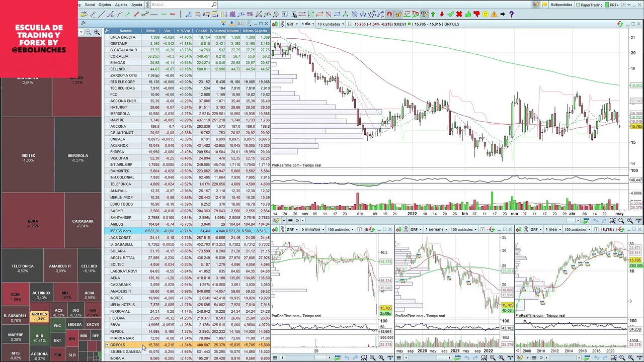The width and height of the screenshot is (644, 362).
Task: Insert the red thumbs down symbol
Action: pos(476,14)
